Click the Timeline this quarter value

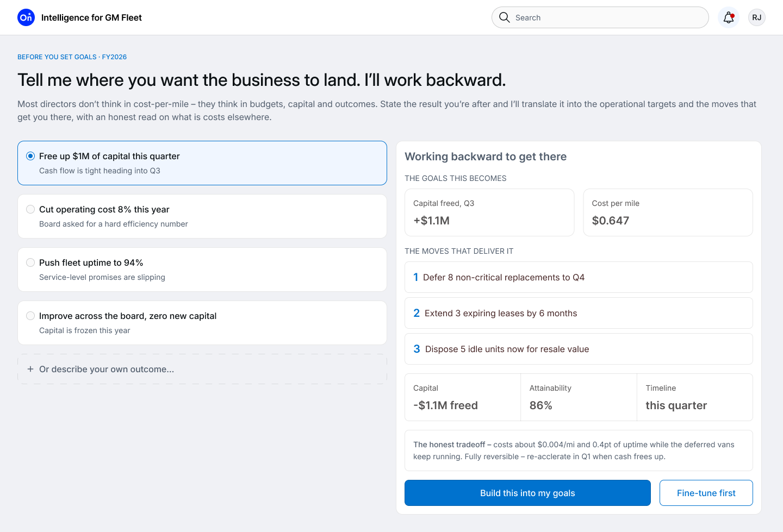click(676, 405)
